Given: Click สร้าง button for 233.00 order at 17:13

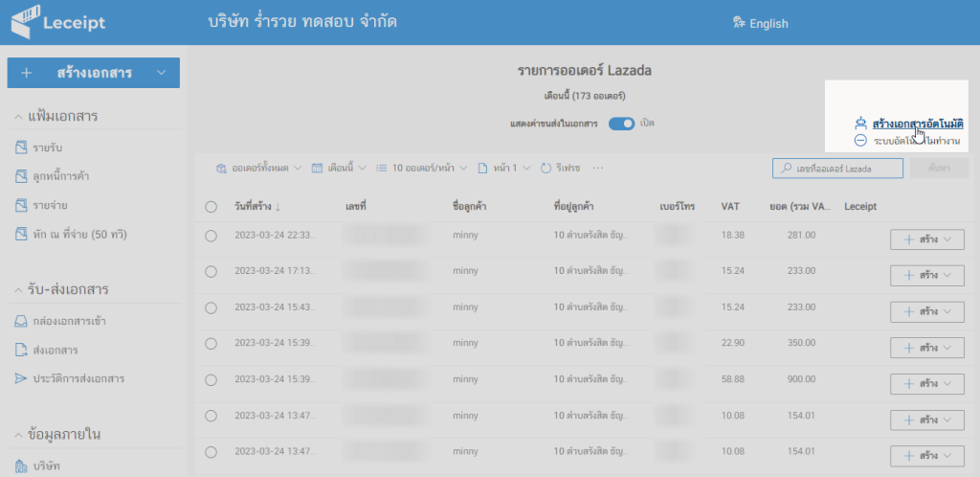Looking at the screenshot, I should click(926, 276).
